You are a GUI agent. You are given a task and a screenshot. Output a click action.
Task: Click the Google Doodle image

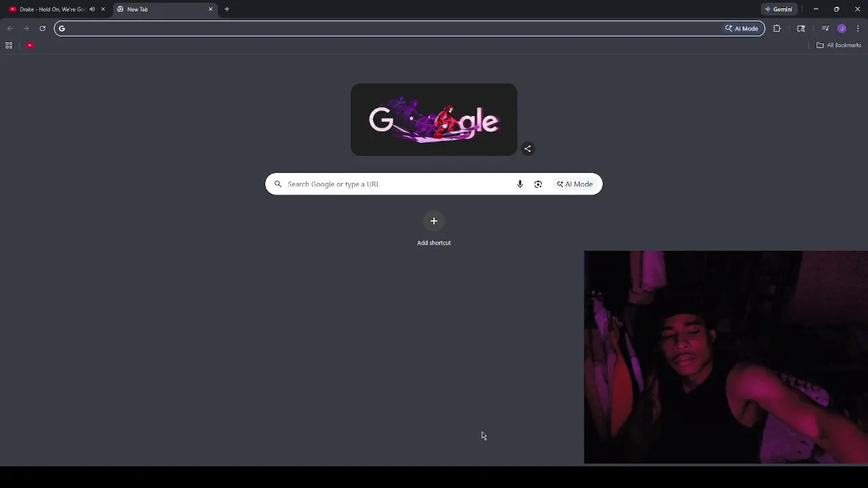click(434, 120)
